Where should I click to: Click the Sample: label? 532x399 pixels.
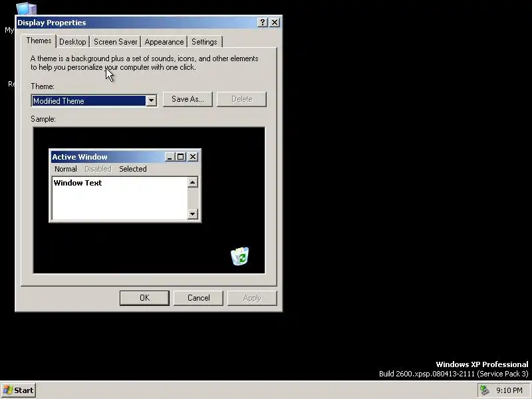click(x=43, y=119)
